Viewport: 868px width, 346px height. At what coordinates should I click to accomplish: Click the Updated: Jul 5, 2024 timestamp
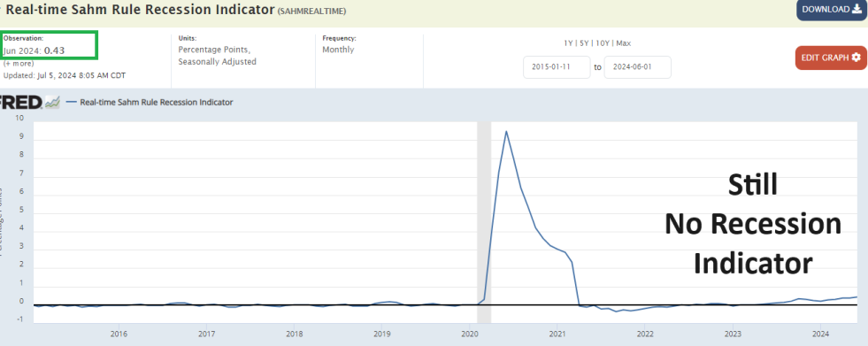65,74
